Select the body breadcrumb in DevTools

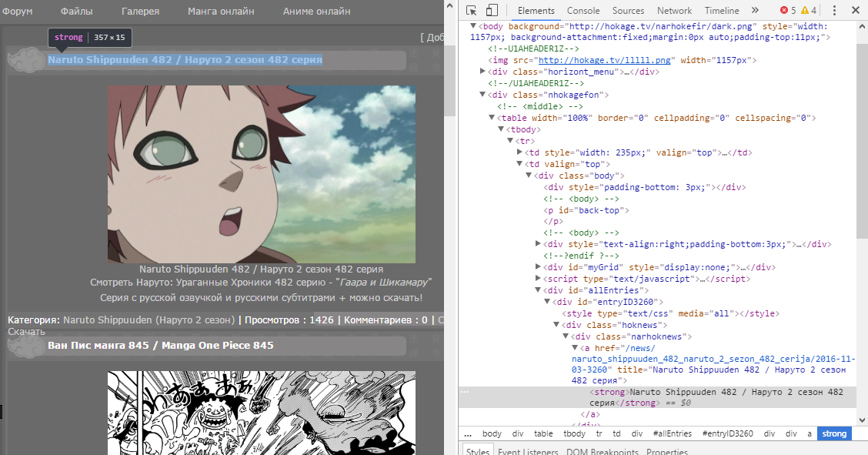click(492, 433)
